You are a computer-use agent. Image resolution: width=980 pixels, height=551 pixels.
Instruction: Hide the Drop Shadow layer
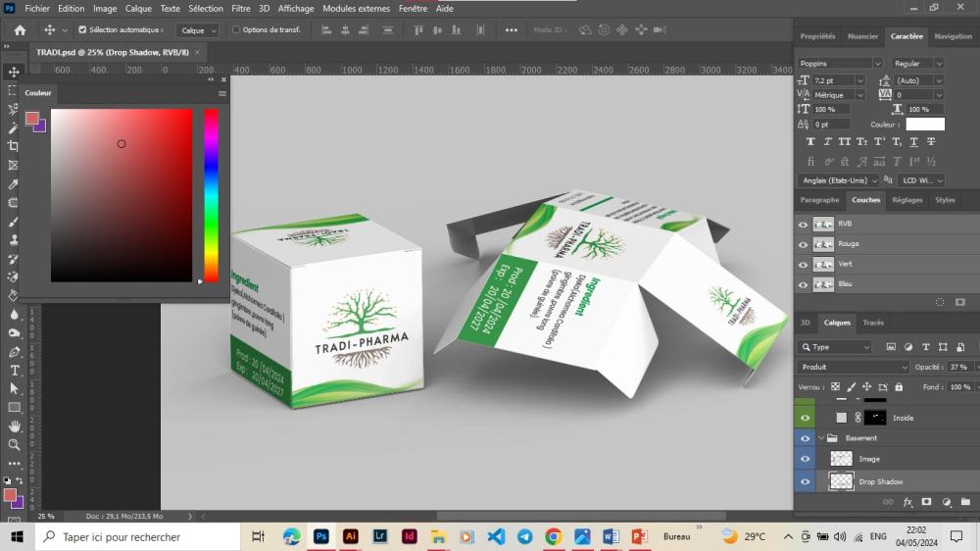(805, 481)
